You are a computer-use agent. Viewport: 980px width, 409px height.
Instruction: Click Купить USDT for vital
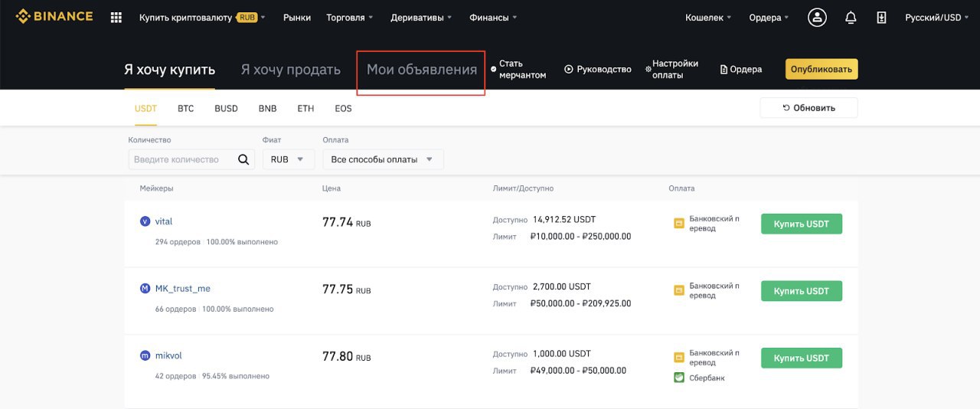(x=802, y=224)
